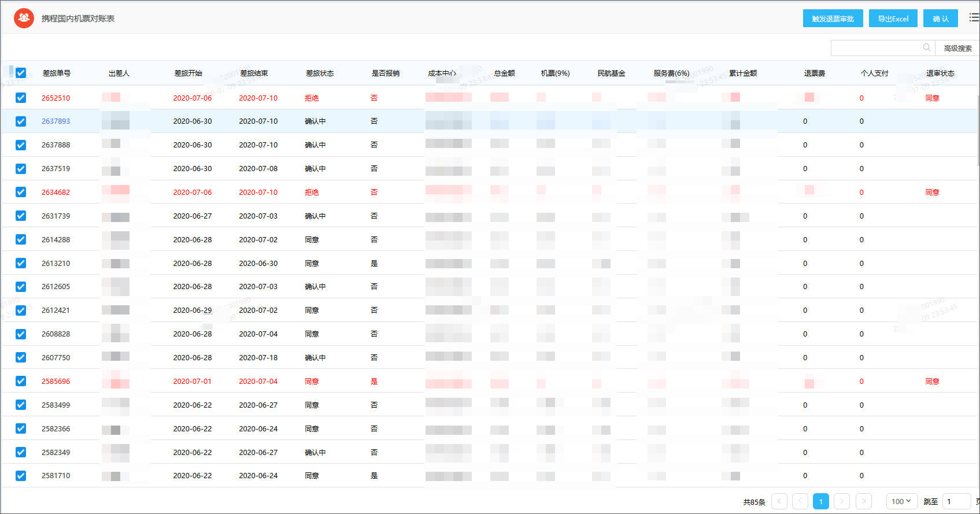Screen dimensions: 980x514
Task: Click the magnifier search icon
Action: point(926,47)
